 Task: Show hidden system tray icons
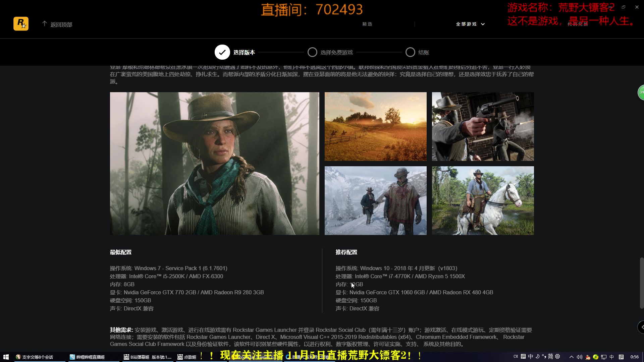(x=572, y=357)
